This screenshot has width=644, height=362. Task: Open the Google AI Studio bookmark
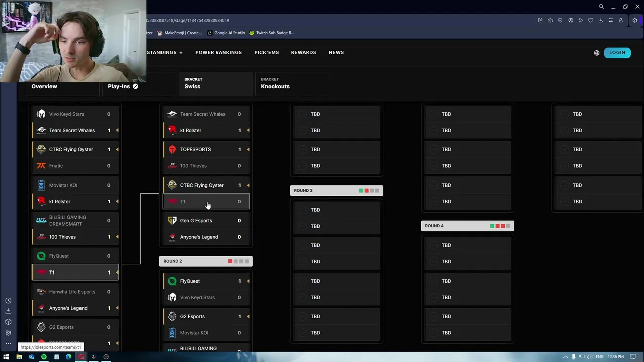tap(226, 33)
